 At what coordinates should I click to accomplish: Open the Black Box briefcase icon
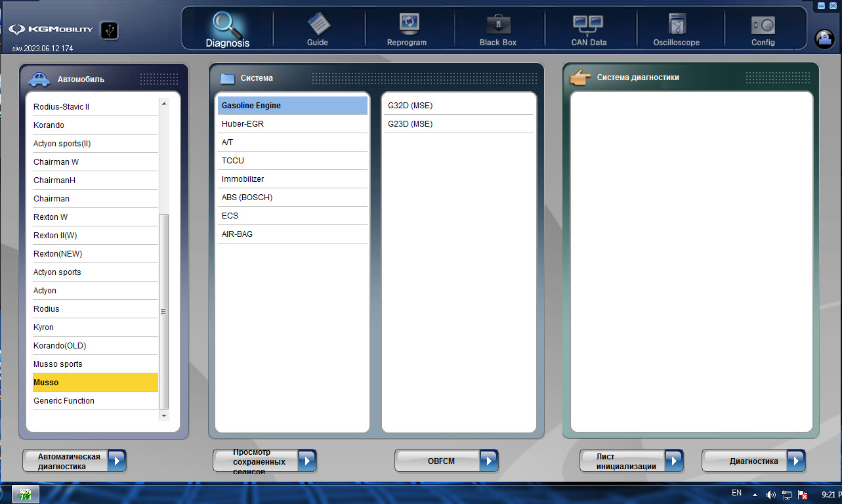498,25
